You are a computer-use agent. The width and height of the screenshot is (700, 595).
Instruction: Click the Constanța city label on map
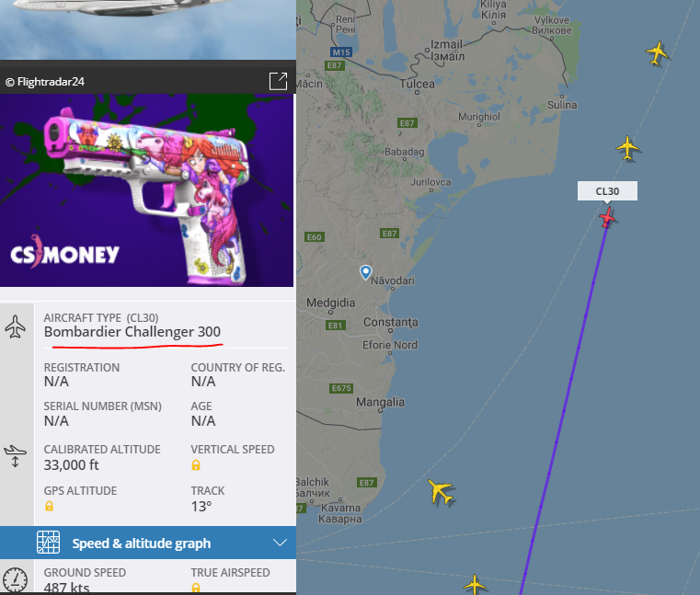tap(391, 322)
